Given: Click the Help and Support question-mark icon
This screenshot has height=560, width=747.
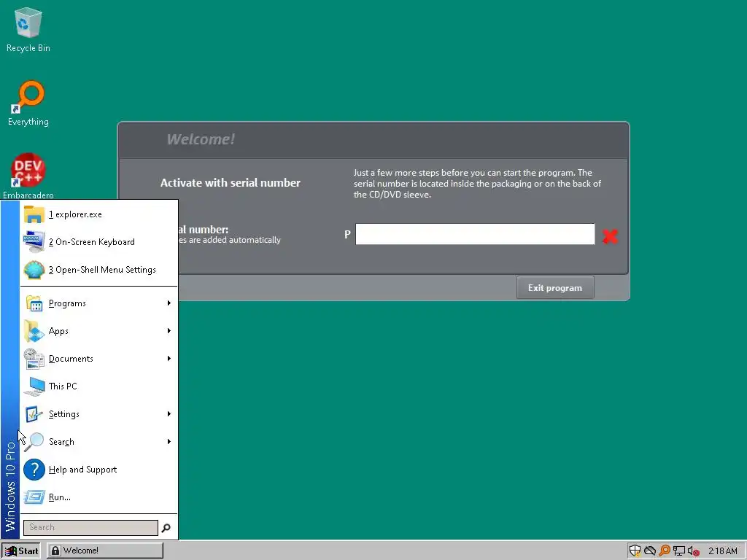Looking at the screenshot, I should coord(34,470).
